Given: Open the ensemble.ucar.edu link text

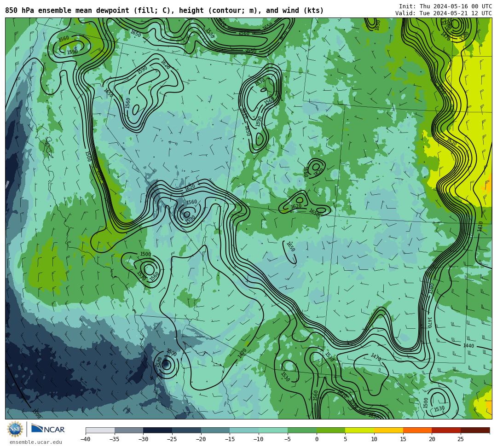Looking at the screenshot, I should (x=36, y=442).
